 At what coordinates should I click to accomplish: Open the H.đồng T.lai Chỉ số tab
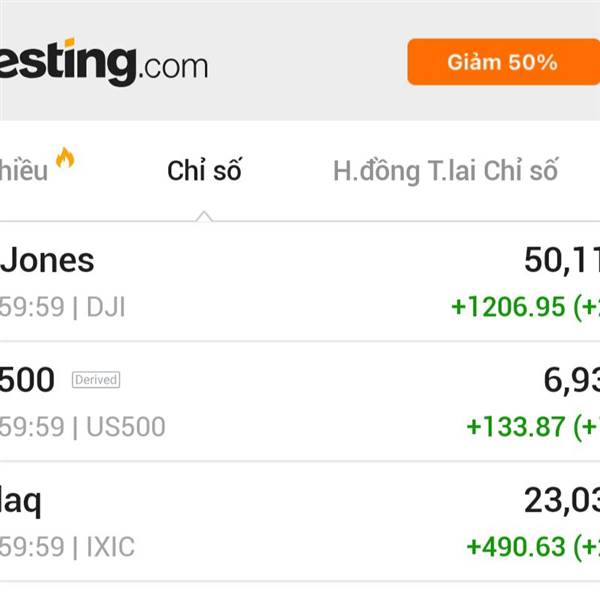coord(445,171)
